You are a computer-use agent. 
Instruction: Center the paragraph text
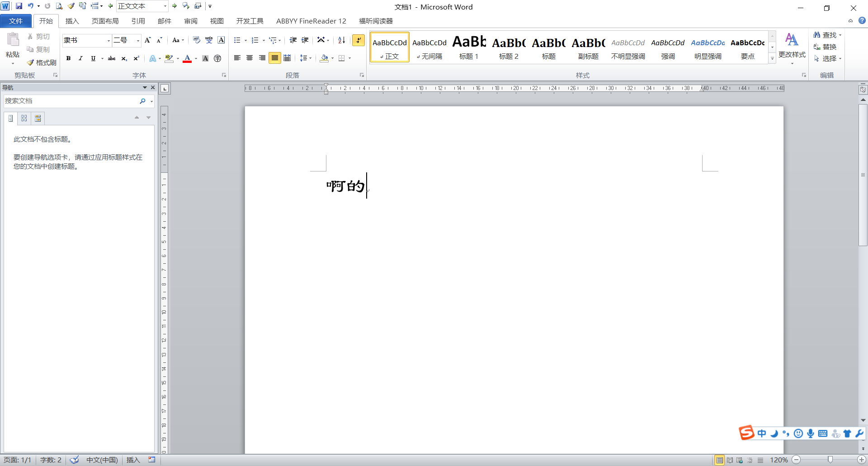click(250, 58)
